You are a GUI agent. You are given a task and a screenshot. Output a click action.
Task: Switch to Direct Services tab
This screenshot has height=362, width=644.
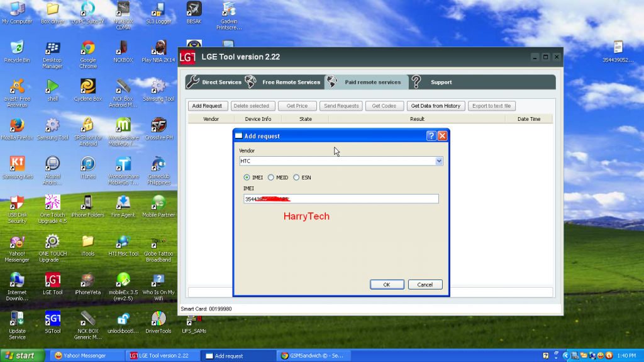(214, 82)
